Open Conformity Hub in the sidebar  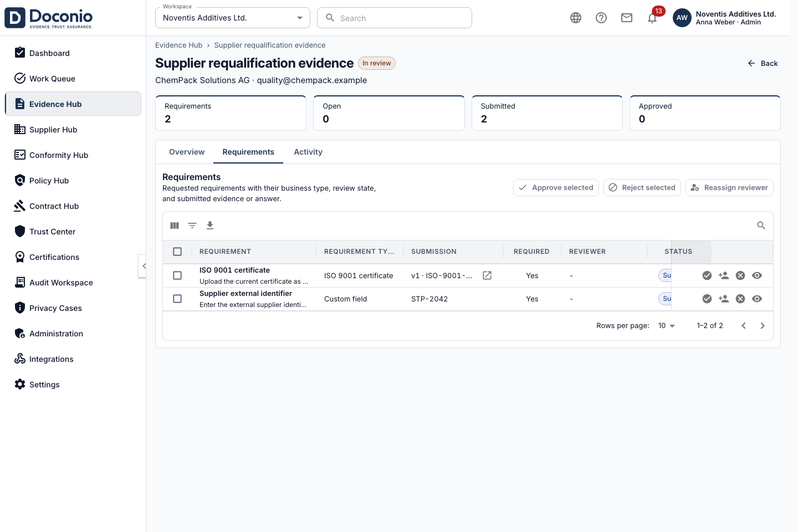pos(73,155)
